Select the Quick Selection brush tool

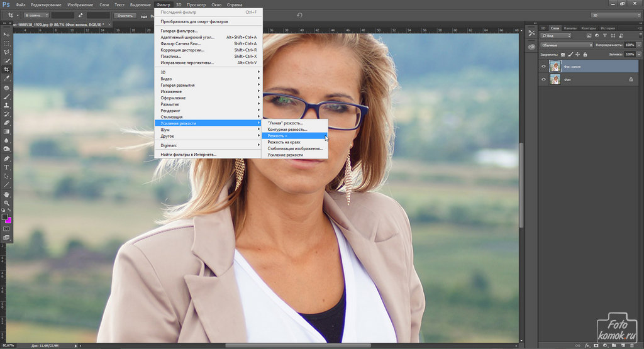click(6, 61)
